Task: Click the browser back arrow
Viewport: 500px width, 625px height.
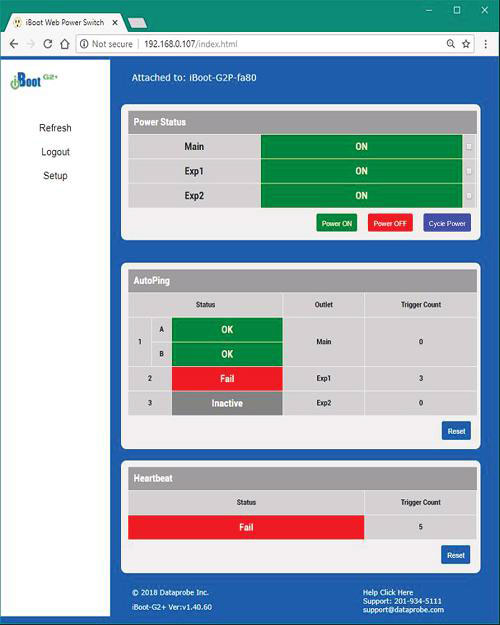Action: coord(14,44)
